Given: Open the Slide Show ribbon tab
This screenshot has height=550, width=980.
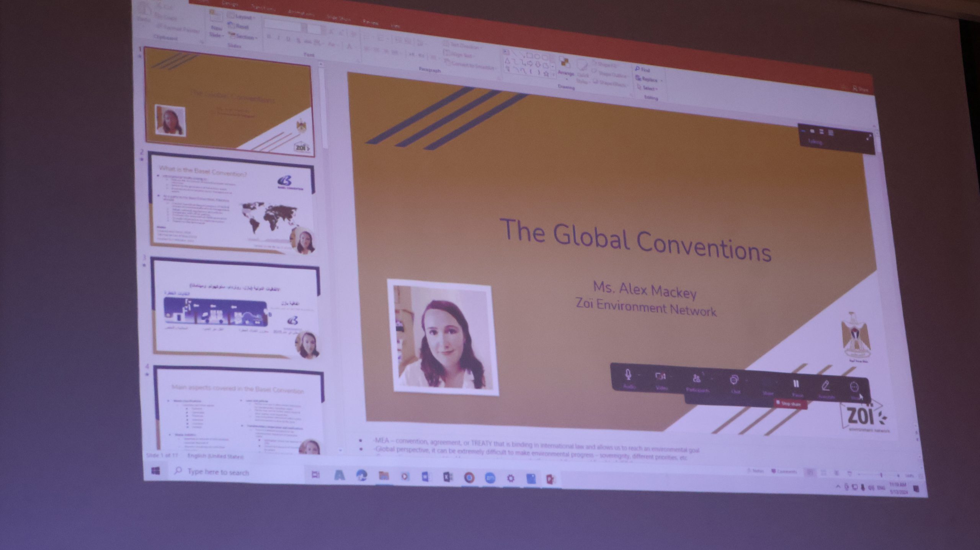Looking at the screenshot, I should pyautogui.click(x=338, y=18).
